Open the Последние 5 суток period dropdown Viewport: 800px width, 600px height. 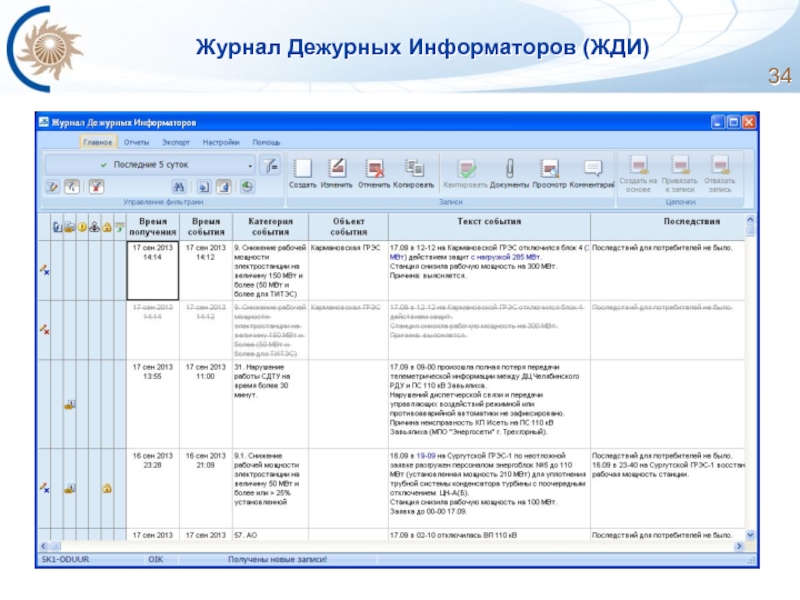[x=250, y=164]
